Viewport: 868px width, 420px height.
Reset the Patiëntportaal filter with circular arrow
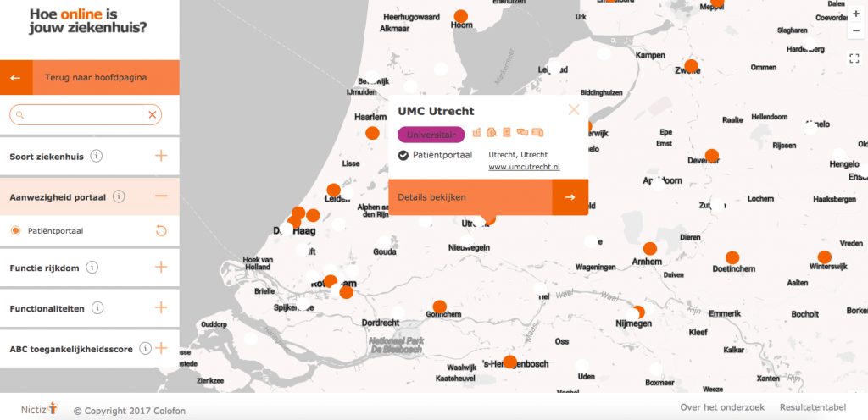pyautogui.click(x=161, y=231)
